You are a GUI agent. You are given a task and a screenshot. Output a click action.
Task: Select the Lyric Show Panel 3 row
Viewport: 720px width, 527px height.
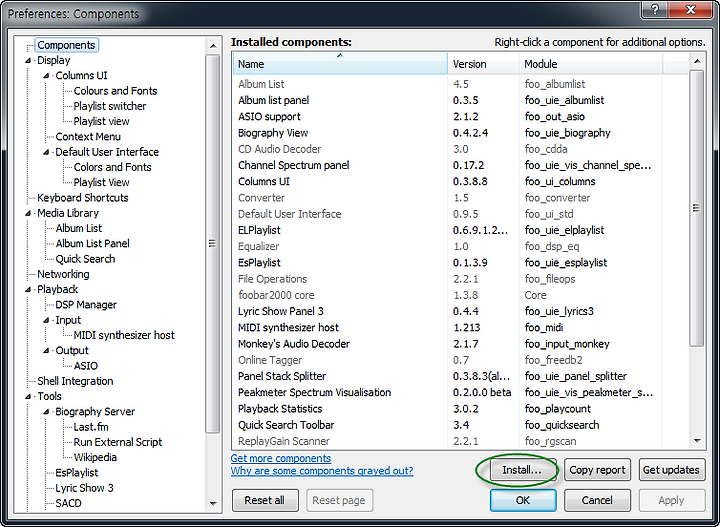click(461, 311)
